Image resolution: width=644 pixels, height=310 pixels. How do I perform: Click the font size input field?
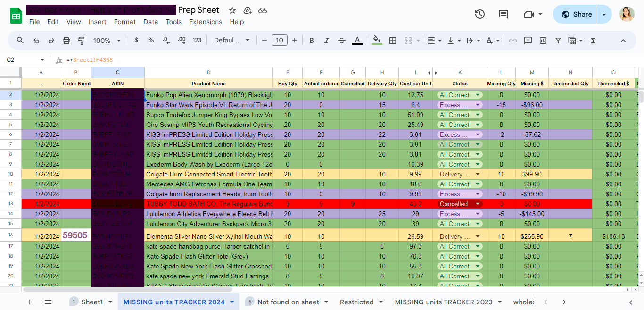[x=280, y=41]
